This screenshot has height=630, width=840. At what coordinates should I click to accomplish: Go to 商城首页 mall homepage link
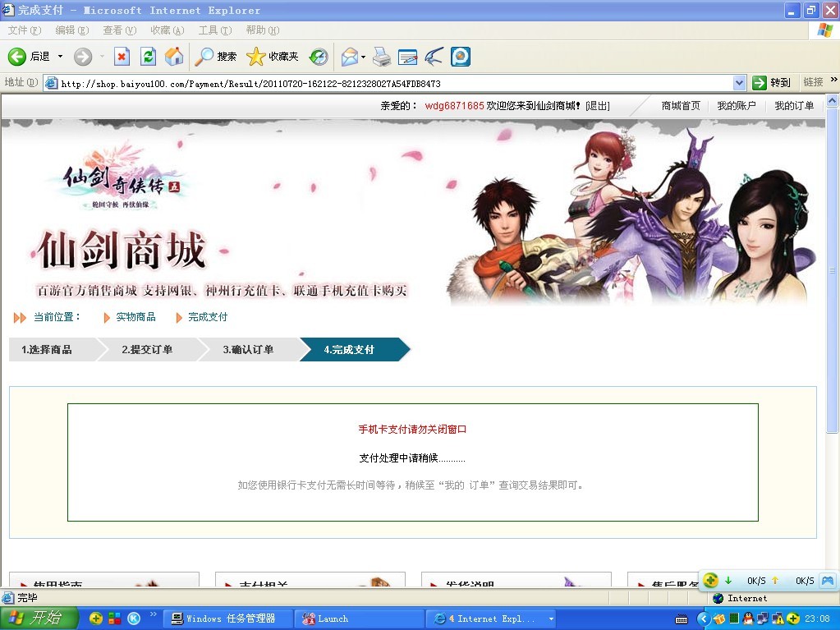click(681, 105)
